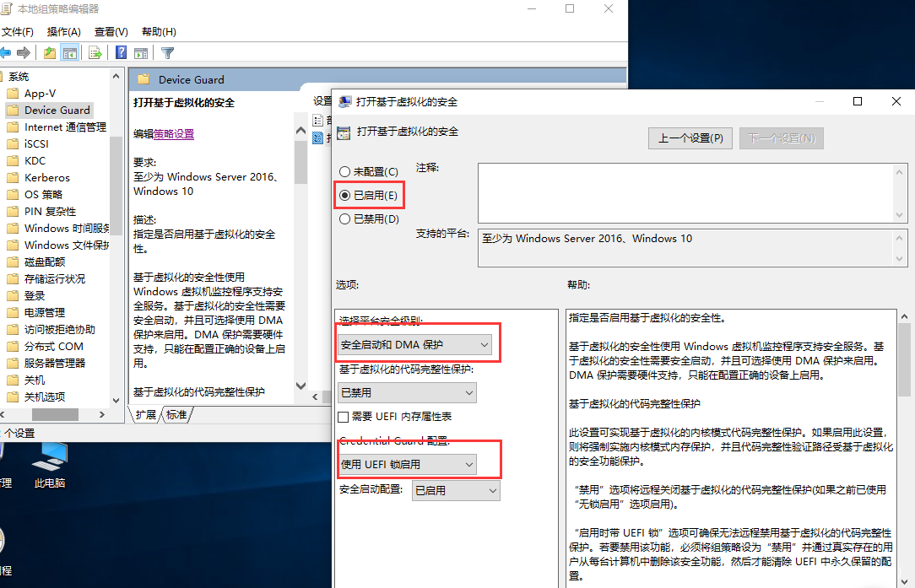
Task: Click the 下一个设置(N) button
Action: pyautogui.click(x=782, y=138)
